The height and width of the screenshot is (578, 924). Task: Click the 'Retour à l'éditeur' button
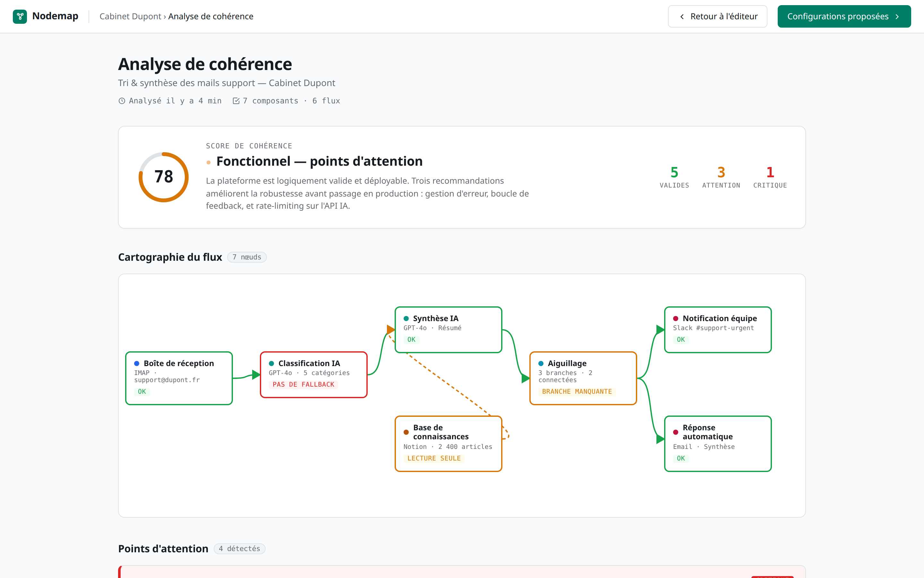717,16
